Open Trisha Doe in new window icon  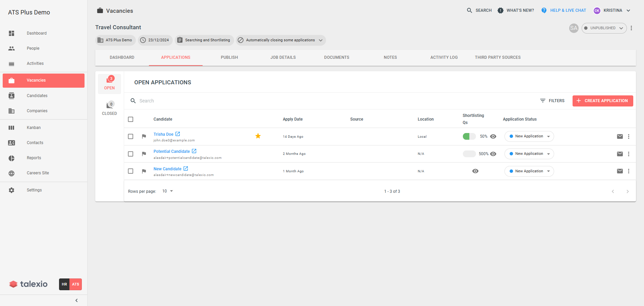[178, 134]
